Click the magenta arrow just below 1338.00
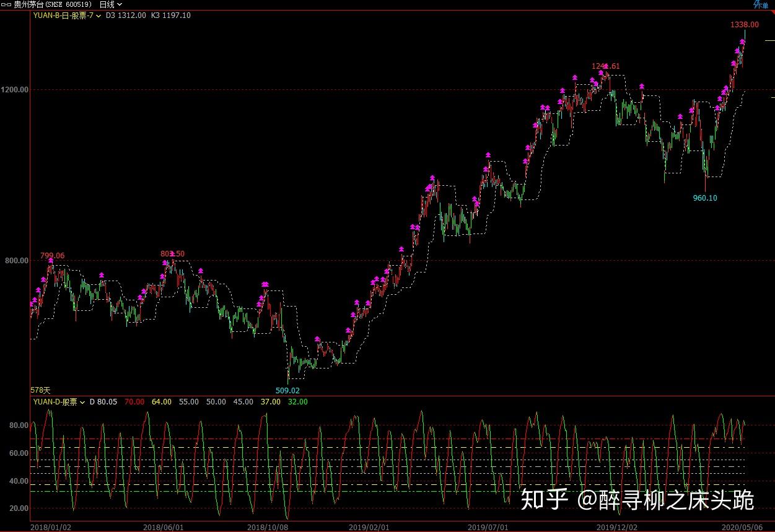 [x=742, y=42]
